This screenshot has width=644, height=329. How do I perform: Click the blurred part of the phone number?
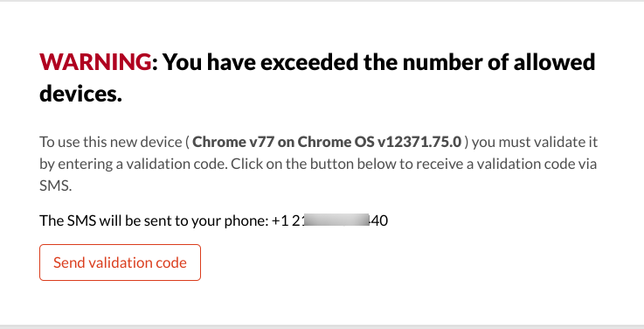point(336,220)
